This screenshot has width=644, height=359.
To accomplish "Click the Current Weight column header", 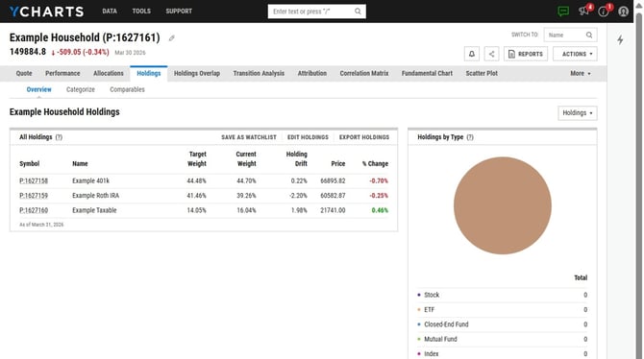I will 246,158.
